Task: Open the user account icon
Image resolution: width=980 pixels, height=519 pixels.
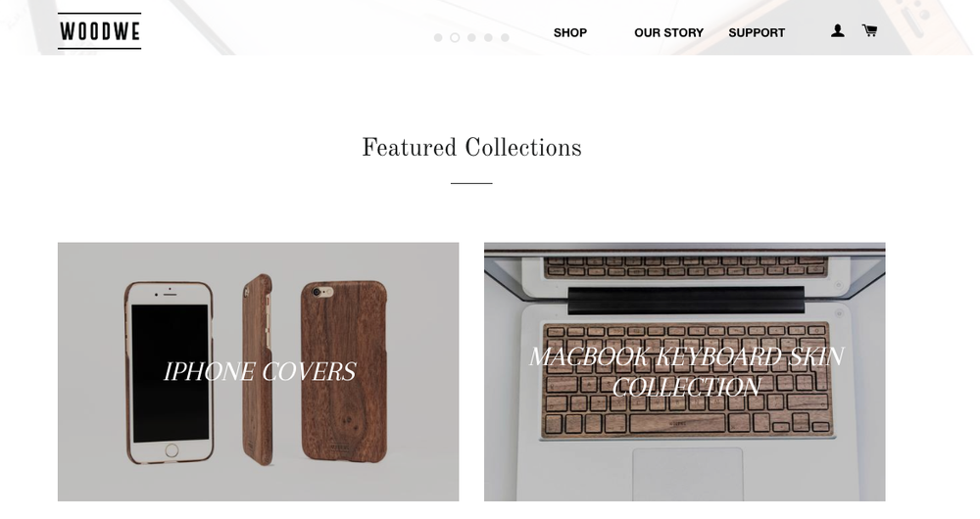Action: (838, 30)
